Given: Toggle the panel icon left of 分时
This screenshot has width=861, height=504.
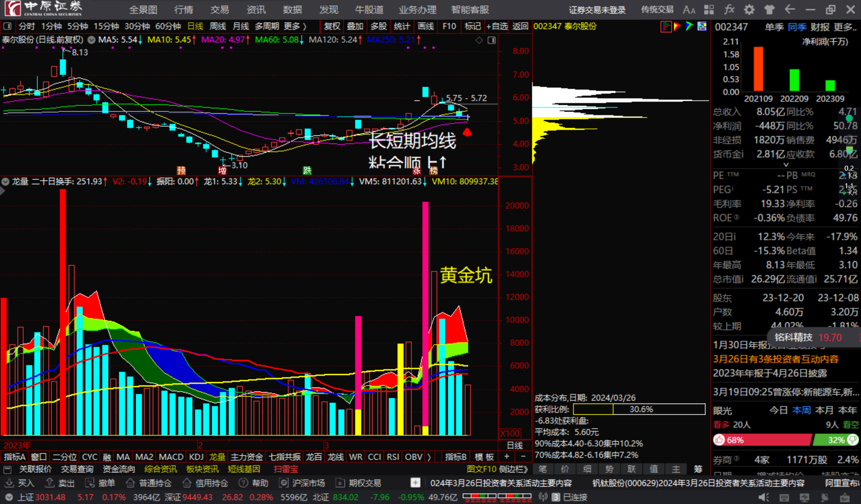Looking at the screenshot, I should pyautogui.click(x=8, y=26).
